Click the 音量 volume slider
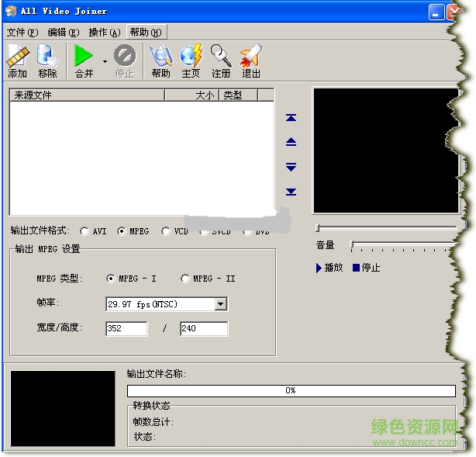 point(403,245)
